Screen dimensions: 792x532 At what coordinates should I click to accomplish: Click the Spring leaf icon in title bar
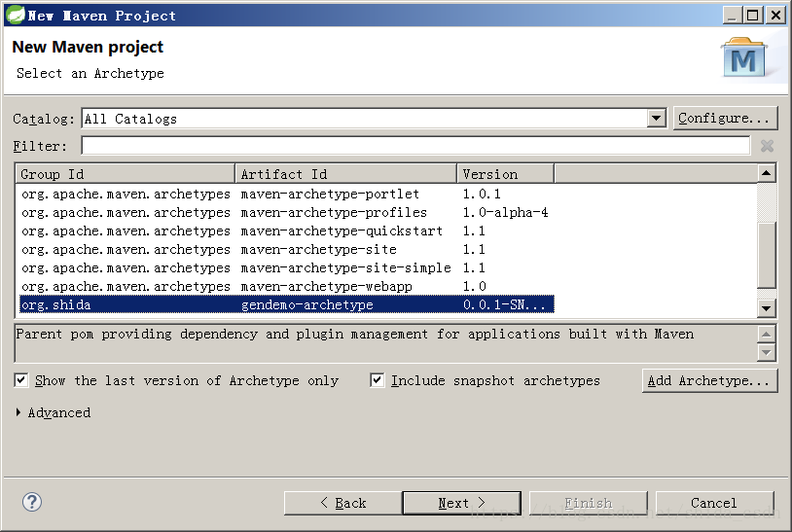coord(16,16)
